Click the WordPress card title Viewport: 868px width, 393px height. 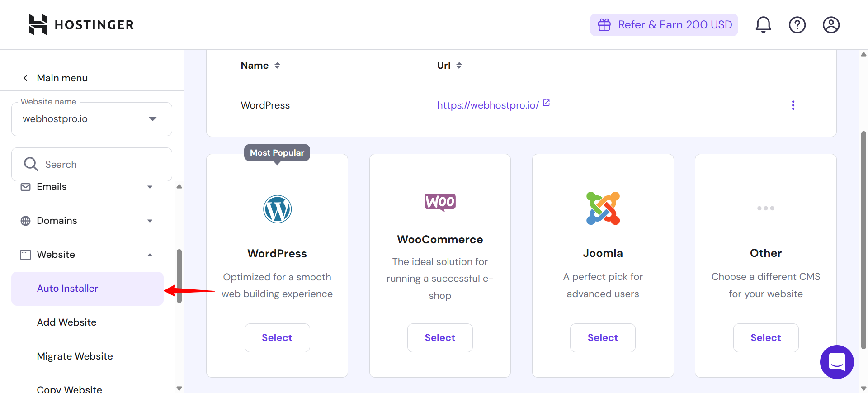[277, 254]
